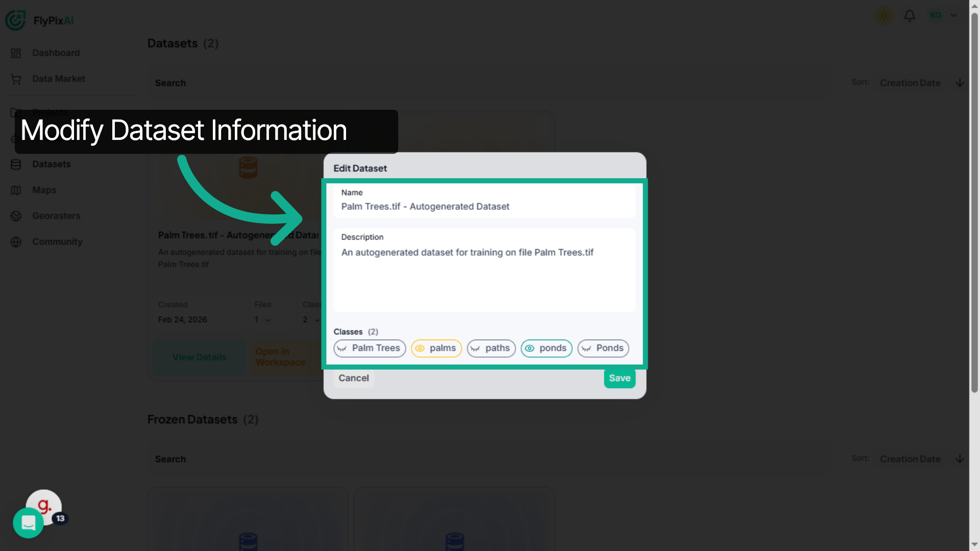980x551 pixels.
Task: Click the Feb 24, 2026 created date
Action: [182, 320]
